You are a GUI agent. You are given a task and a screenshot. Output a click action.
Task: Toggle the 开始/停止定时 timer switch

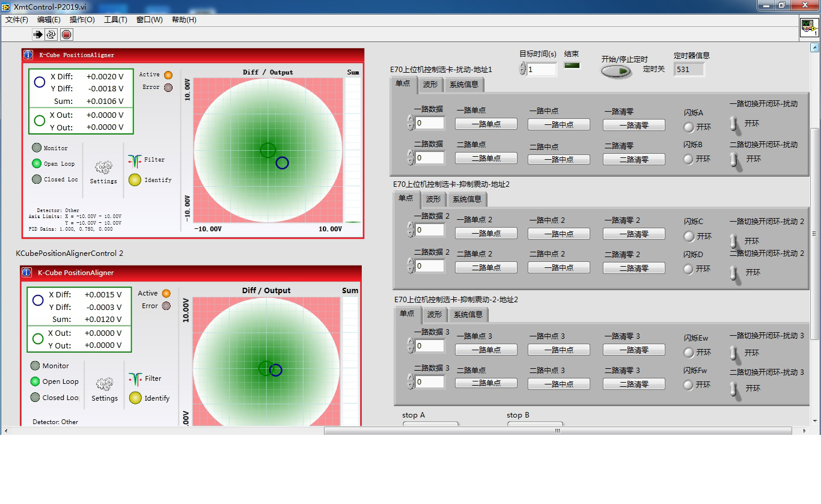tap(617, 71)
